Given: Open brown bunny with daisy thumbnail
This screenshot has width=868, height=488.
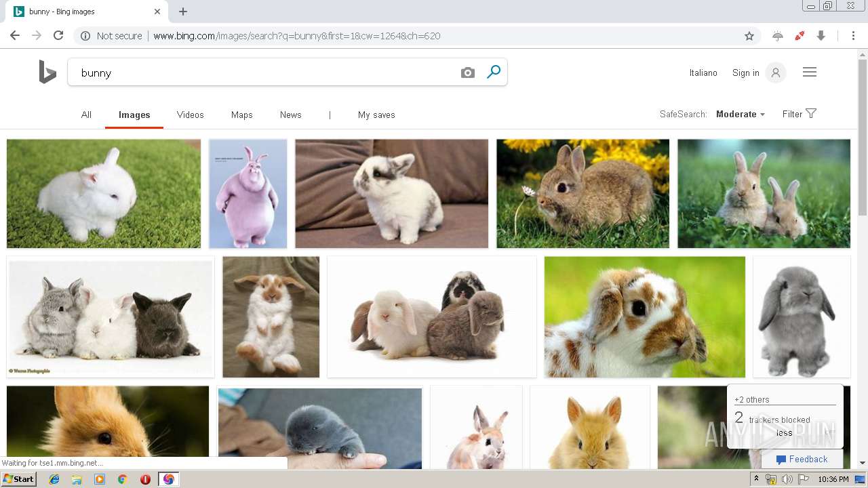Looking at the screenshot, I should click(x=583, y=194).
